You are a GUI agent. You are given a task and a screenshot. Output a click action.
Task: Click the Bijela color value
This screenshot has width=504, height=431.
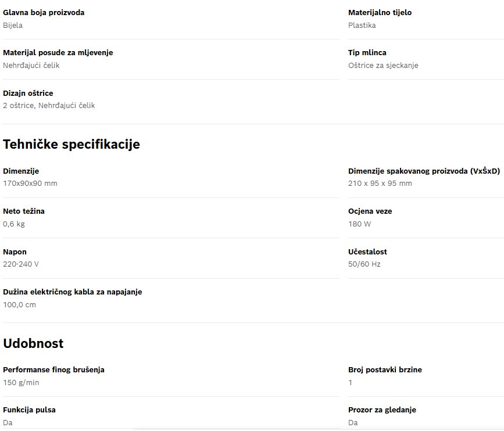tap(13, 26)
